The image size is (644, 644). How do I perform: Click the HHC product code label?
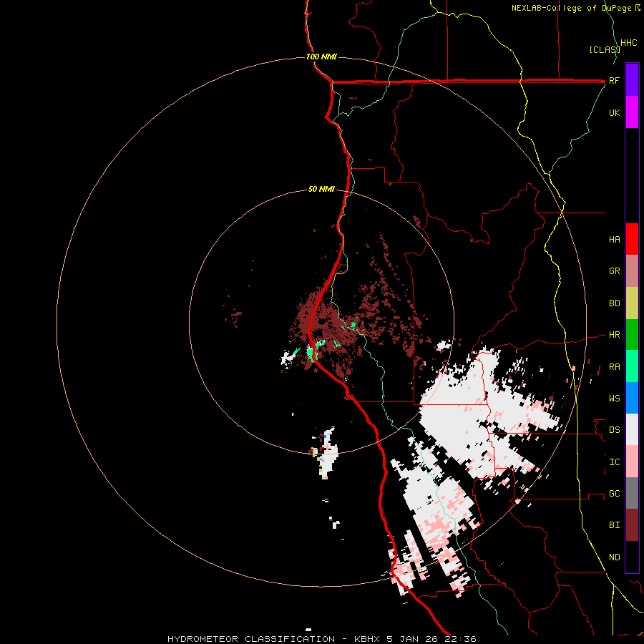click(x=628, y=43)
